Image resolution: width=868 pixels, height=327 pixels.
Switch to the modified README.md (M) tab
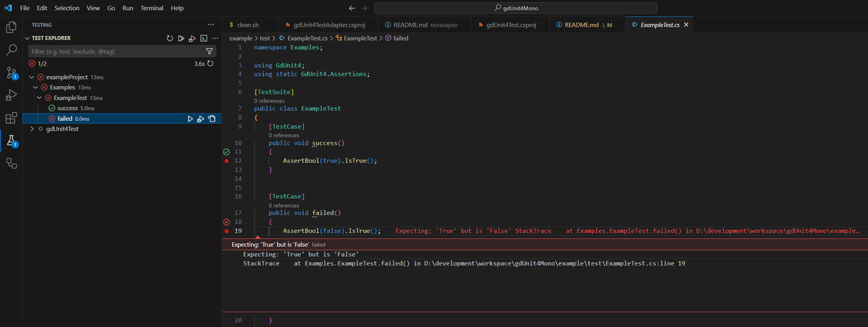[x=587, y=25]
